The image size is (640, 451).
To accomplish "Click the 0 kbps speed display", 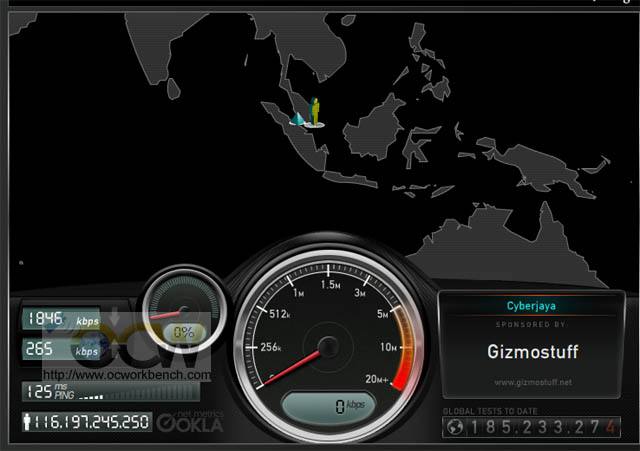I will pos(329,406).
